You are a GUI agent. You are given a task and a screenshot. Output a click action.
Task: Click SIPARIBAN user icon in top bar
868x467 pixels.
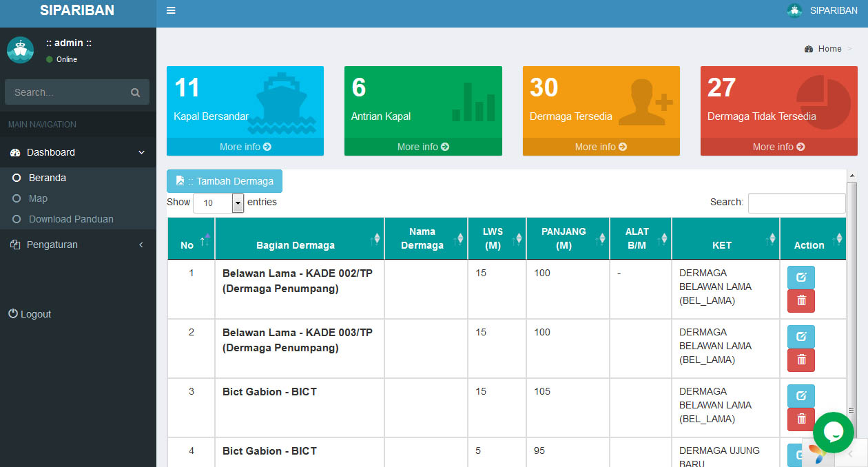[x=794, y=10]
